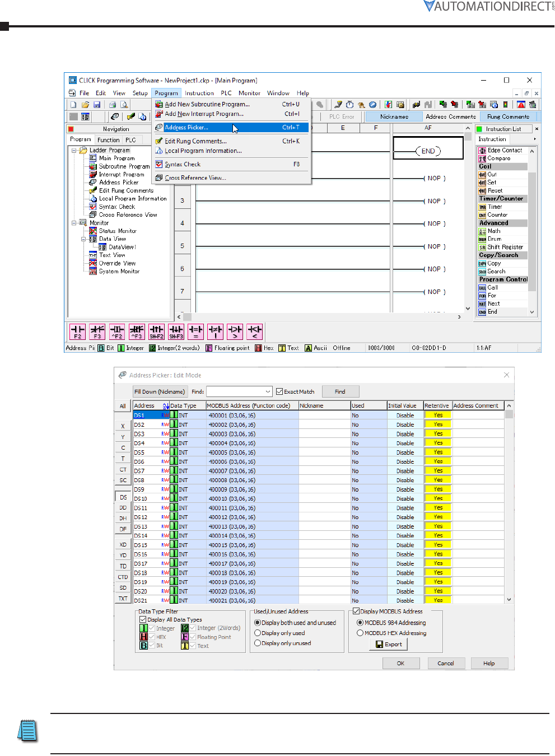
Task: Click the F2 normally open contact button
Action: coord(77,332)
